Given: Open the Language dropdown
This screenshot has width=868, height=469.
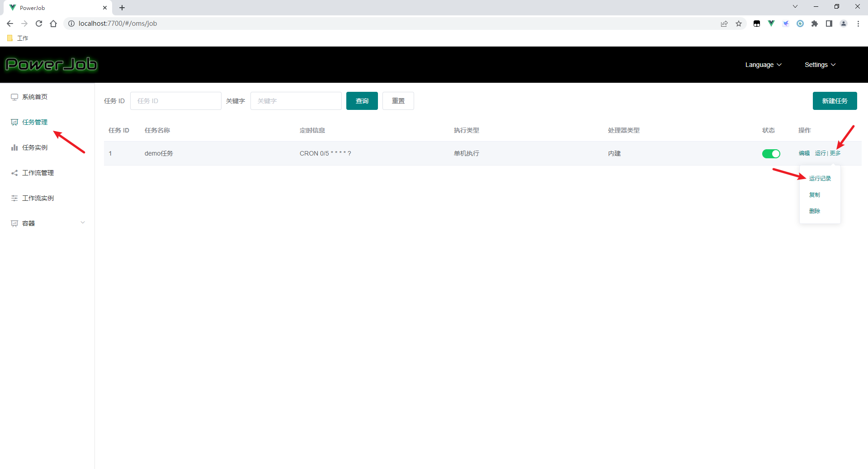Looking at the screenshot, I should [x=764, y=65].
